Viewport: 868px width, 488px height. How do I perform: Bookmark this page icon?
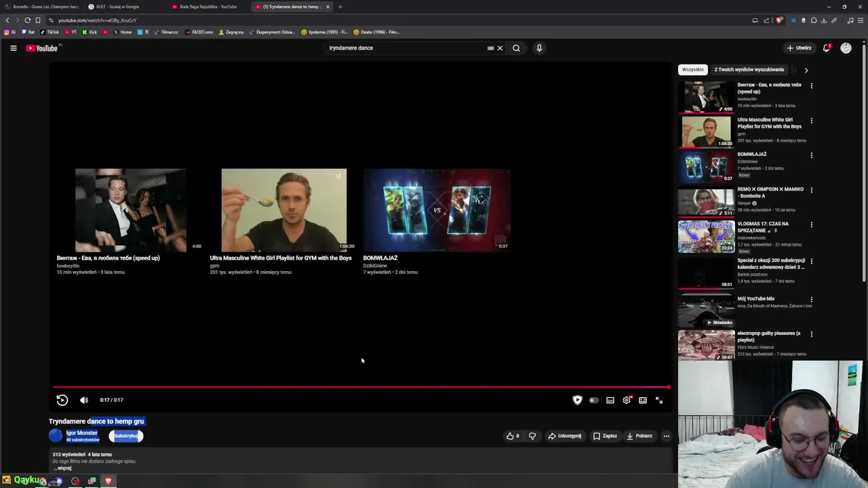tap(37, 20)
